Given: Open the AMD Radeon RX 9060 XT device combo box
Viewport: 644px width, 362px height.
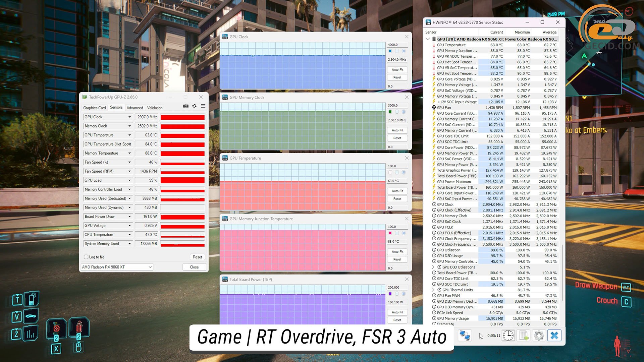Looking at the screenshot, I should tap(117, 267).
